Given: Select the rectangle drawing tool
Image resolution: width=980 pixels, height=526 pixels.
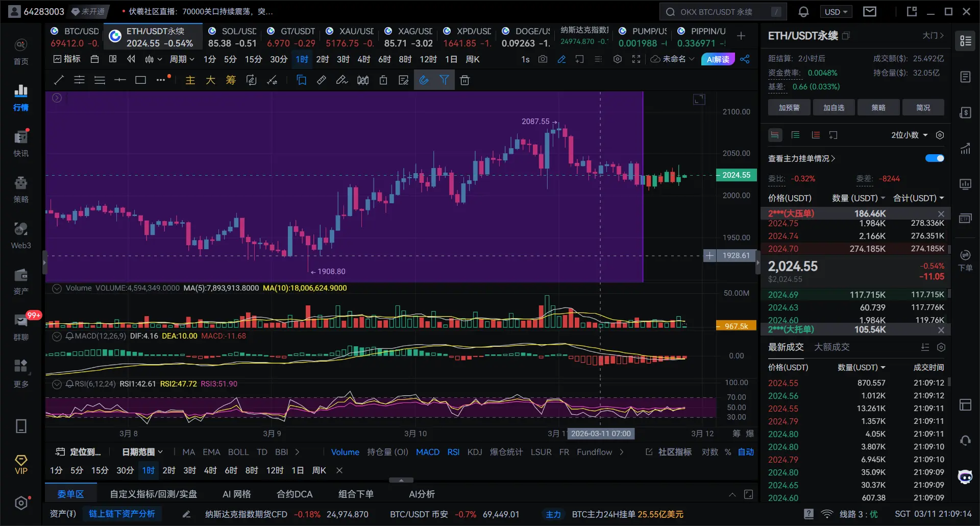Looking at the screenshot, I should 140,80.
